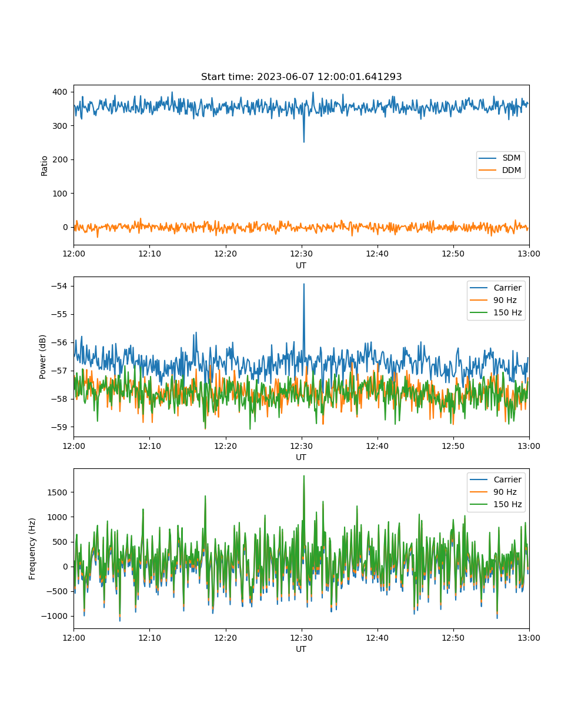Click the Start time title text
The height and width of the screenshot is (706, 588).
(301, 77)
